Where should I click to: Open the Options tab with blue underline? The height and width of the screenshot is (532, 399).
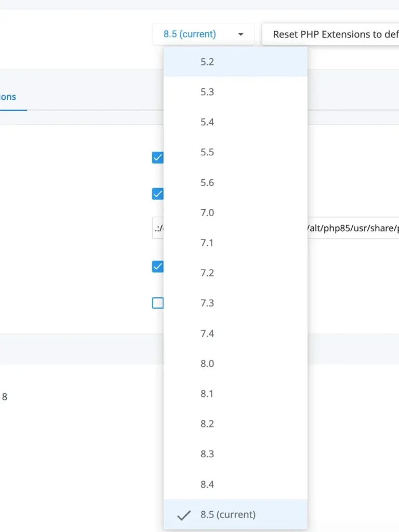8,97
